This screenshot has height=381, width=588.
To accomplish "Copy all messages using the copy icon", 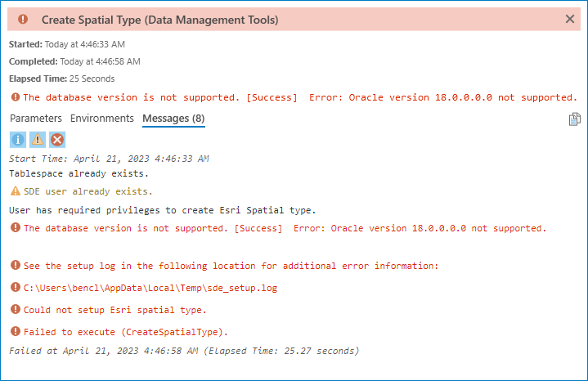I will (x=574, y=119).
